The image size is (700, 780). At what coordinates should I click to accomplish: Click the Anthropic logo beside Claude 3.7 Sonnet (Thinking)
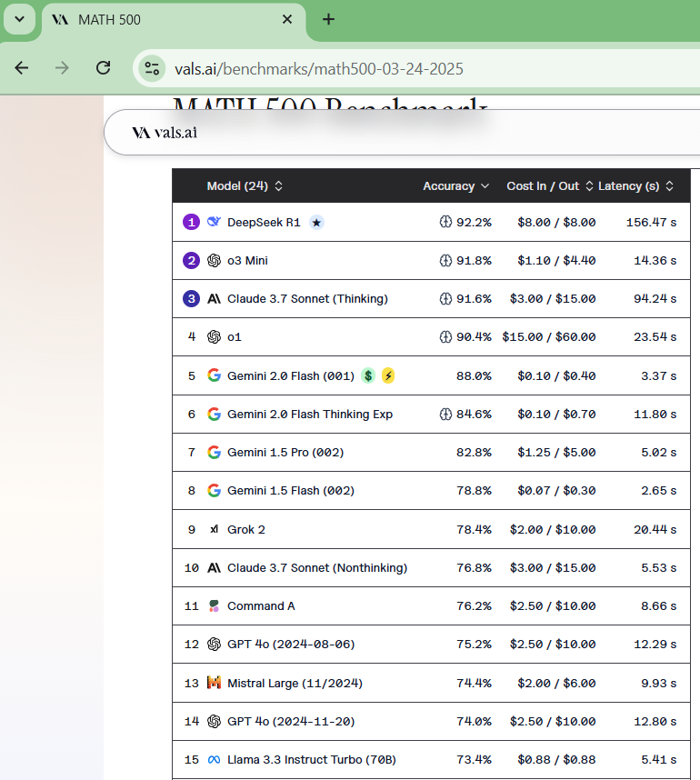coord(214,298)
